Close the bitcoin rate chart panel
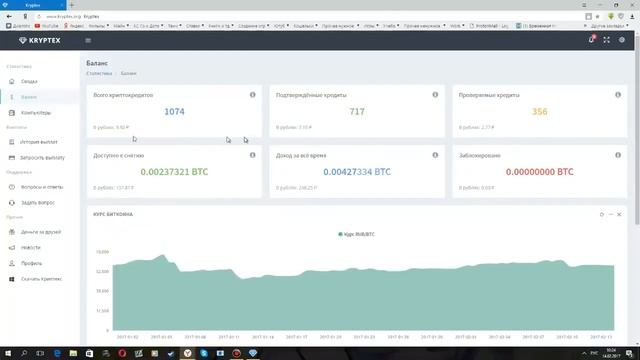The height and width of the screenshot is (360, 640). point(619,214)
